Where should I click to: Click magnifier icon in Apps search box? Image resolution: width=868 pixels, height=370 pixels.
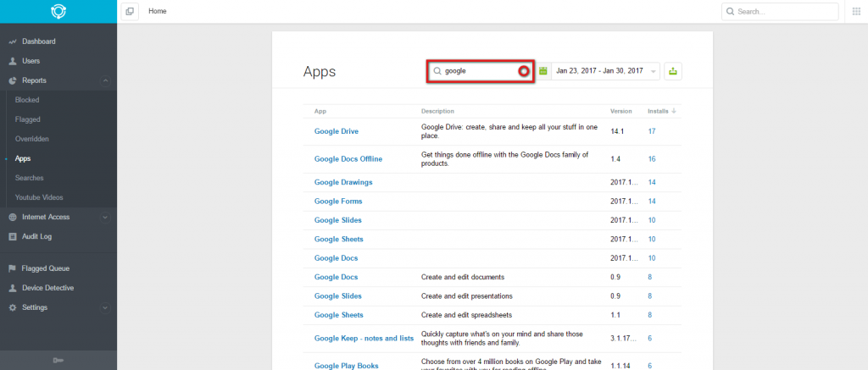pos(437,71)
